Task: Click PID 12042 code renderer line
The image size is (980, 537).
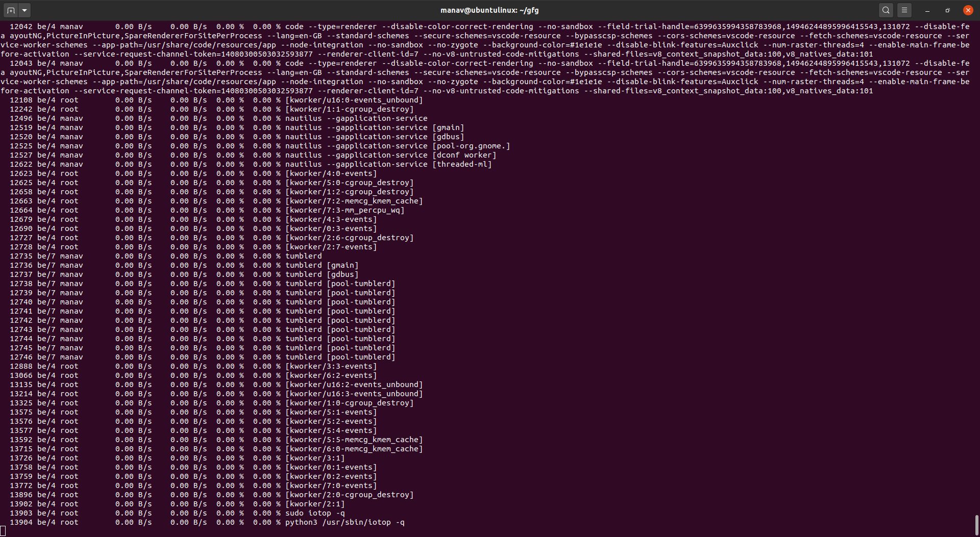Action: [x=489, y=27]
